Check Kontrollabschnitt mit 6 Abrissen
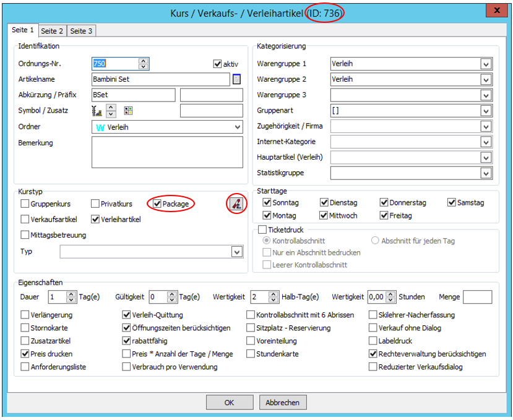The height and width of the screenshot is (420, 513). pyautogui.click(x=251, y=315)
